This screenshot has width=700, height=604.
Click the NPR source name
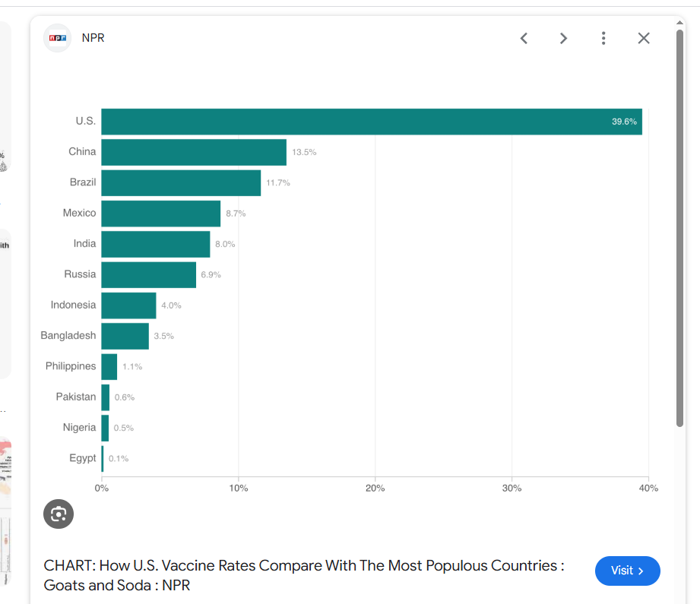click(93, 38)
